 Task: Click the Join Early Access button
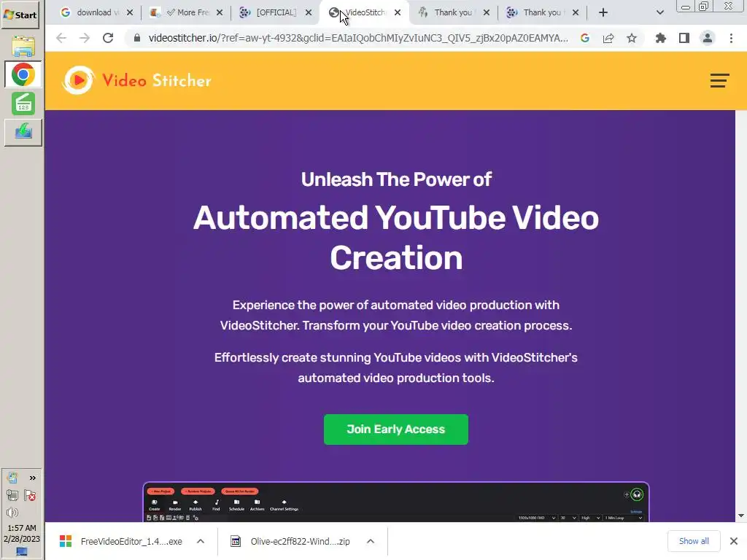396,429
